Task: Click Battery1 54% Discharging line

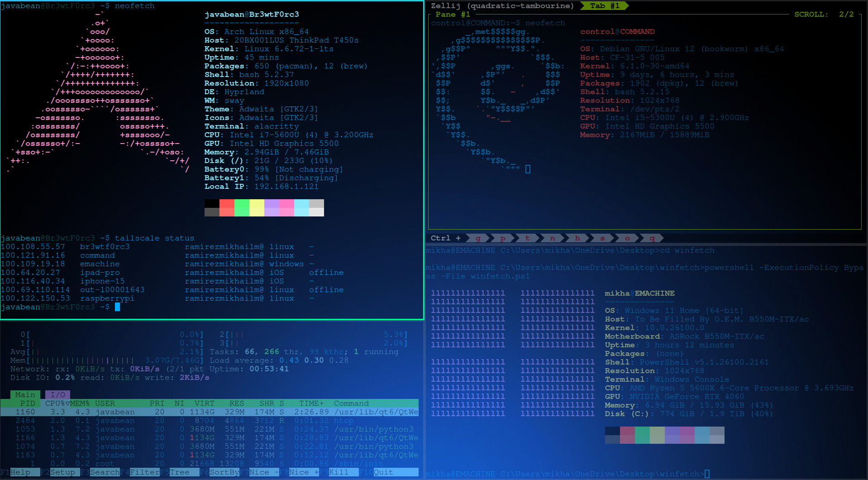Action: click(271, 178)
